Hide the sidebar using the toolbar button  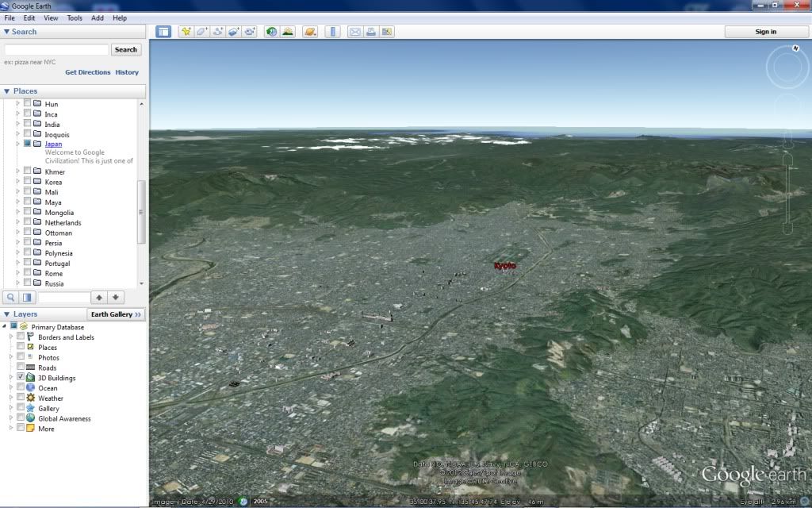tap(163, 32)
